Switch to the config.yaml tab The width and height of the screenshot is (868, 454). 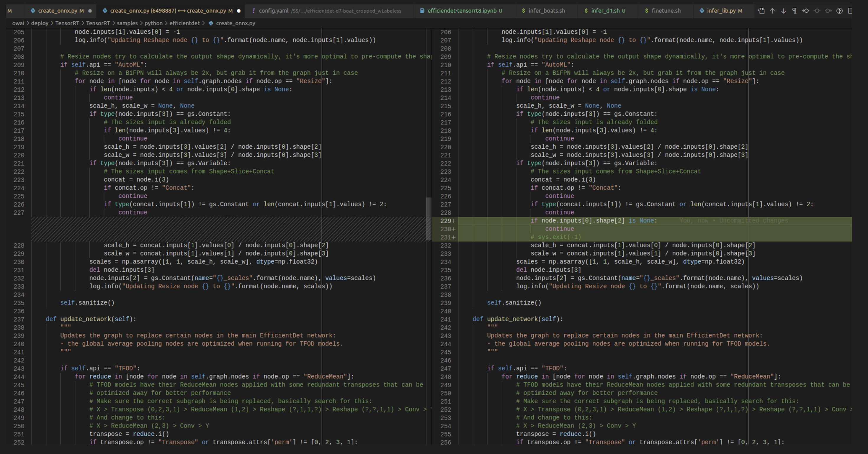tap(273, 11)
